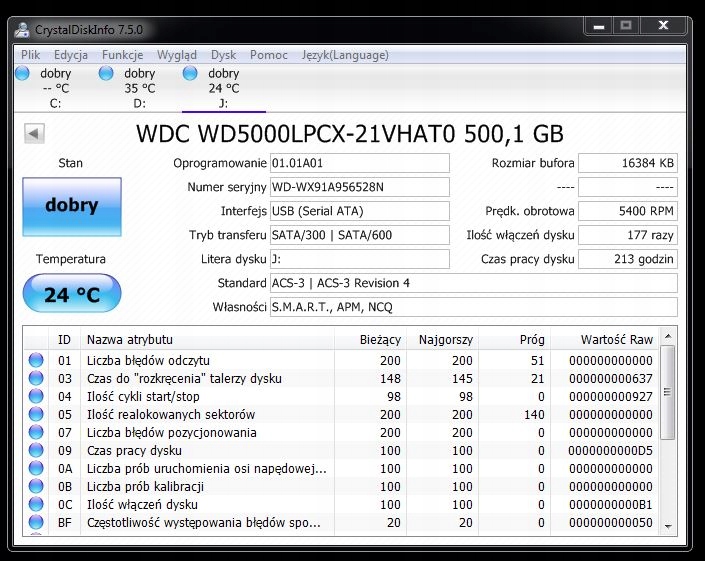Select row Liczba błędów odczytu
This screenshot has height=561, width=705.
(x=342, y=361)
